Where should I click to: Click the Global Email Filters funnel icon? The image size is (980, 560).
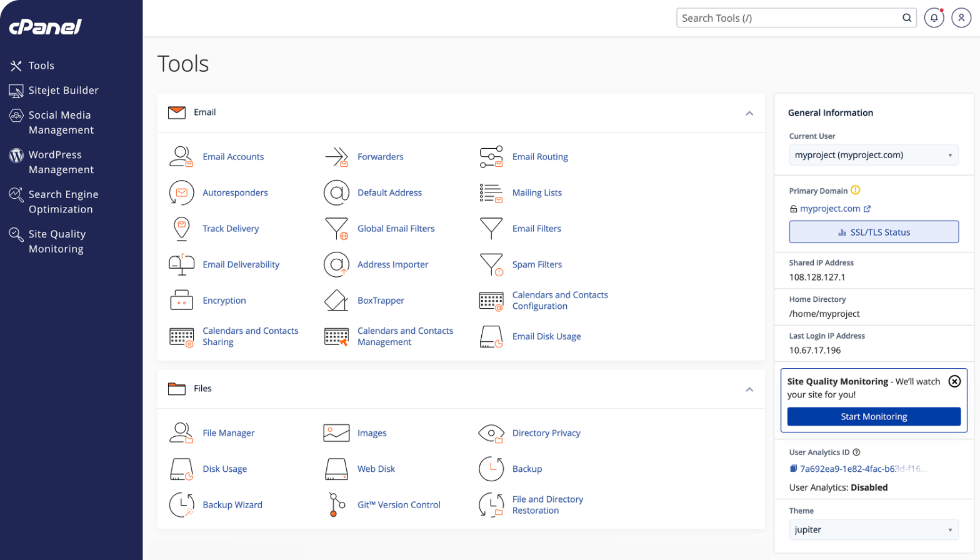coord(336,229)
